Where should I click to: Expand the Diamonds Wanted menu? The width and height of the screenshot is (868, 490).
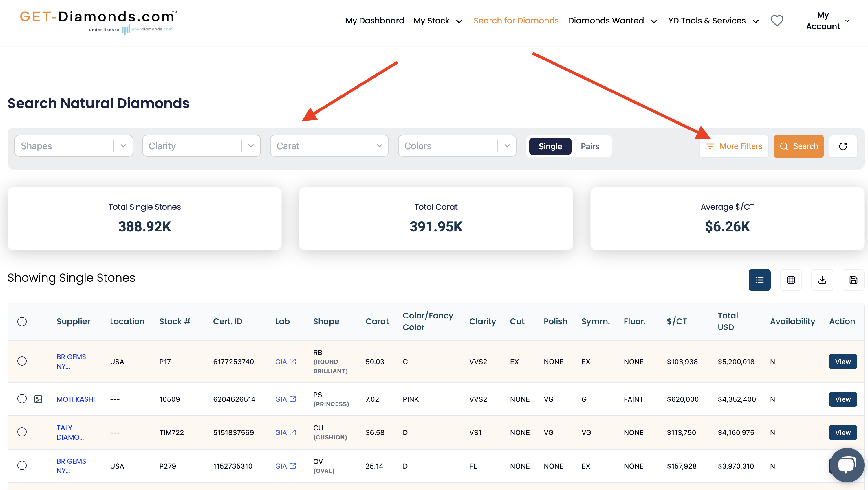coord(613,21)
